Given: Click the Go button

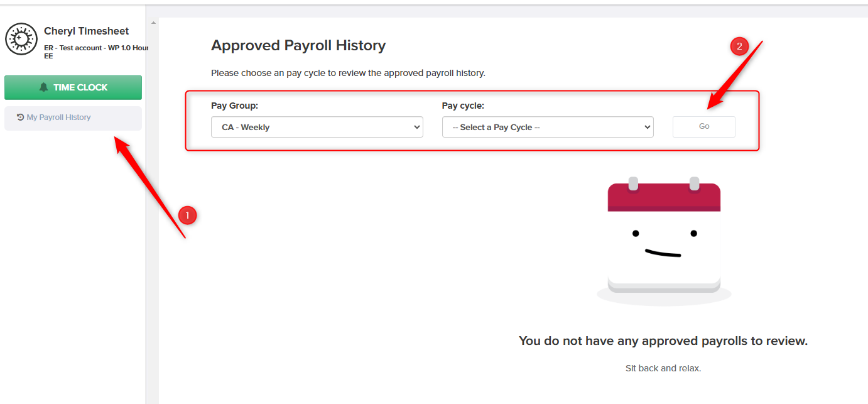Looking at the screenshot, I should point(704,126).
